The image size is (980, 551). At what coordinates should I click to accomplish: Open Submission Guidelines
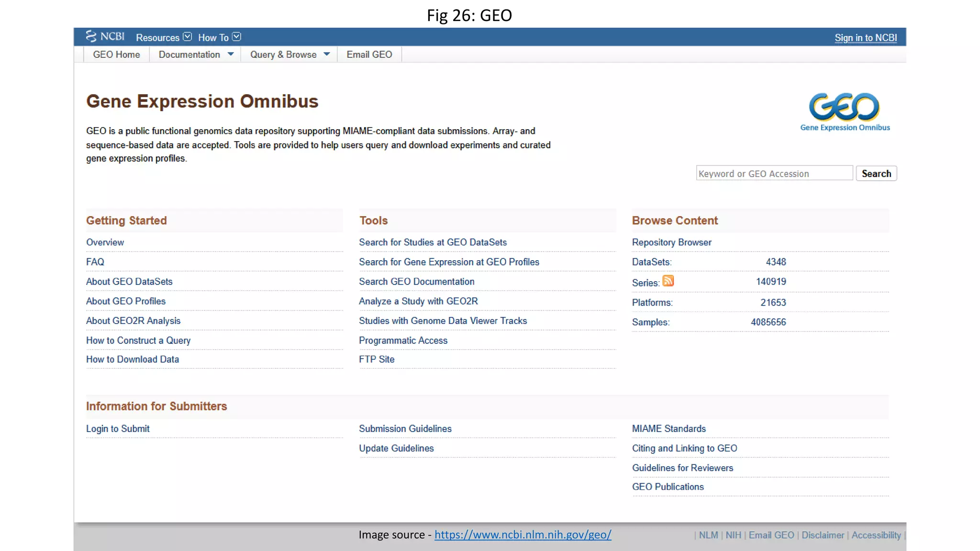tap(405, 429)
